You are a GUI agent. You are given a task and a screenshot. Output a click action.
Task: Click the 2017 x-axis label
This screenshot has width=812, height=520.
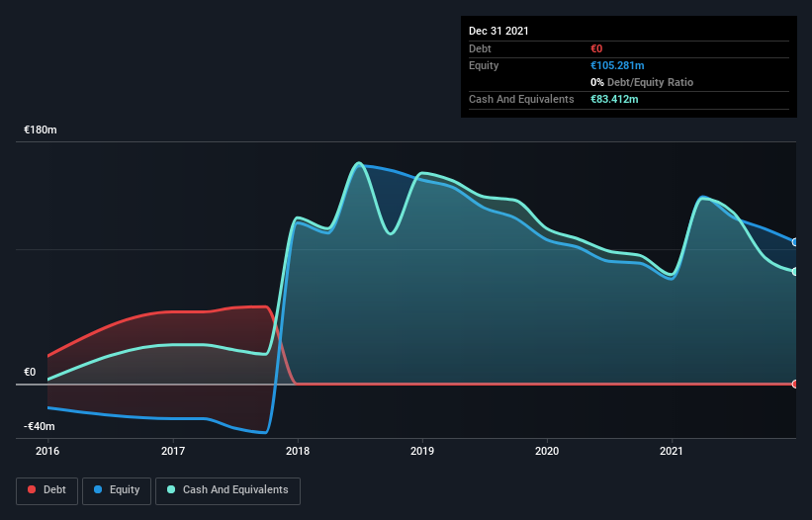tap(172, 451)
